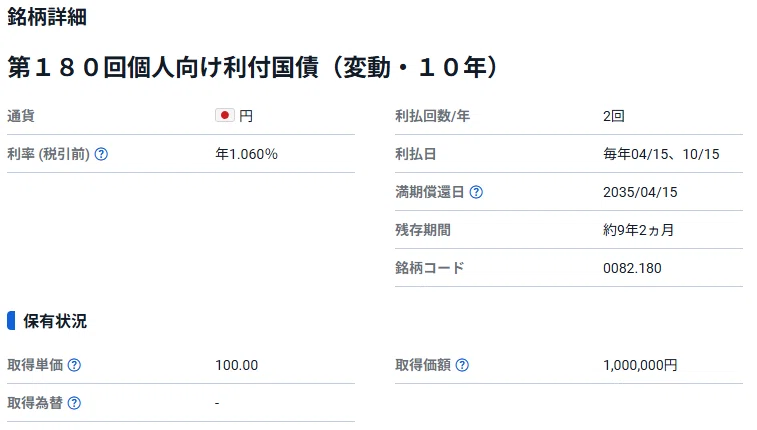Click the blue 保有状況 section marker

coord(11,320)
